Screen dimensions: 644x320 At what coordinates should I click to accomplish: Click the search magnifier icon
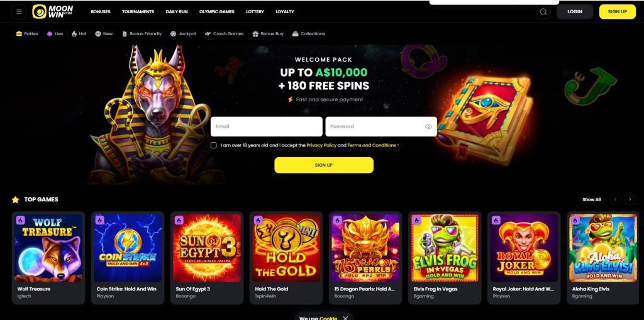coord(543,11)
